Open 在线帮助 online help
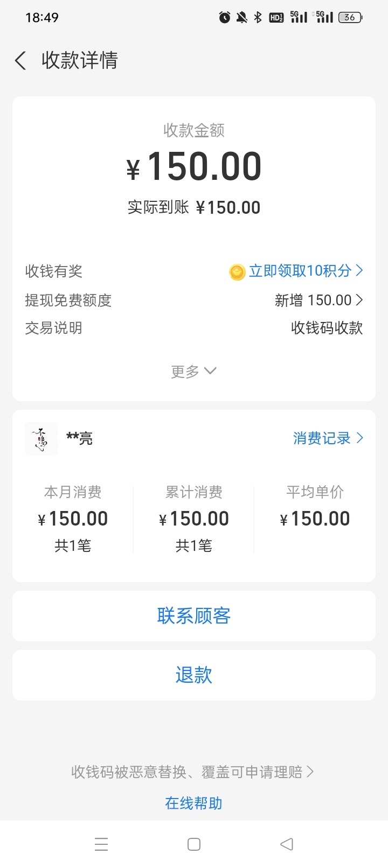Viewport: 388px width, 868px height. pyautogui.click(x=194, y=803)
